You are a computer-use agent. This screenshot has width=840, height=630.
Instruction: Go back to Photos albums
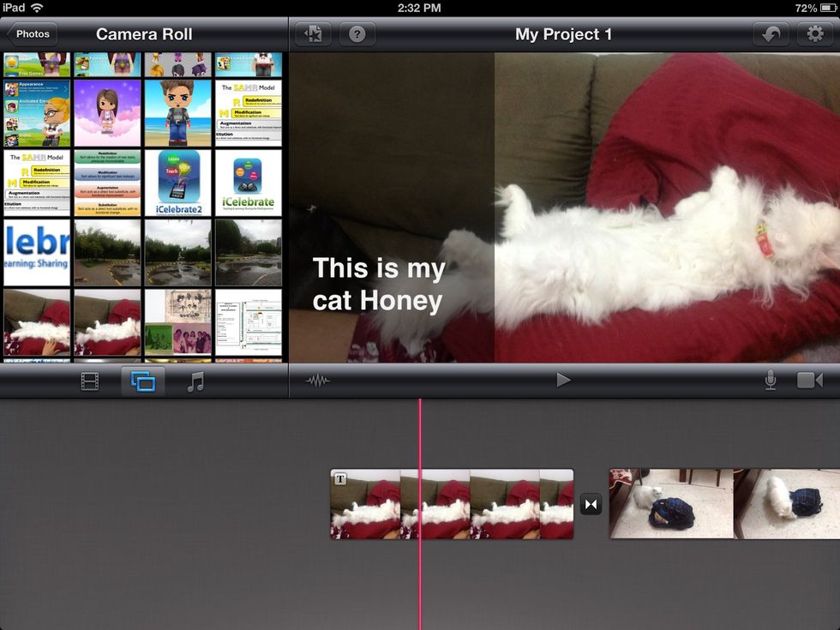pos(32,34)
